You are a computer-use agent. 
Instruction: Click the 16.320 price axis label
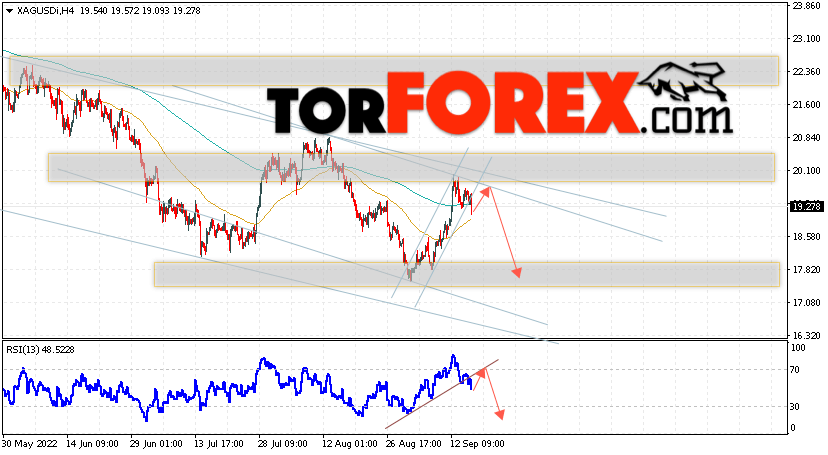[806, 335]
